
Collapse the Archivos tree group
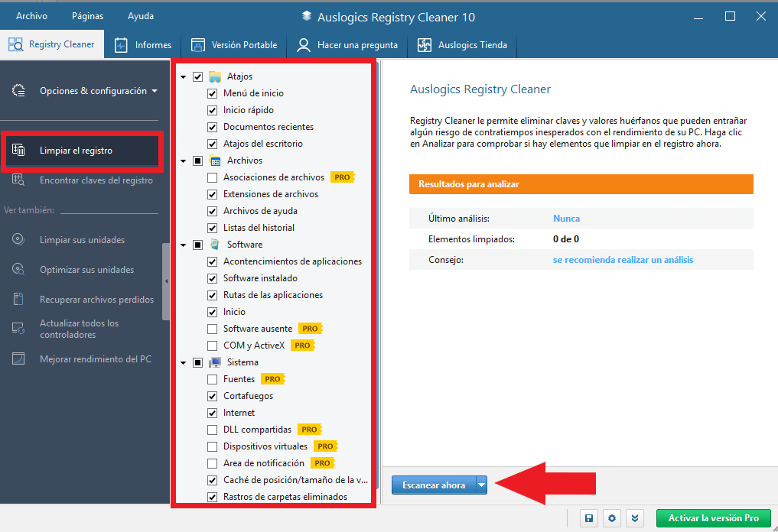[x=184, y=161]
